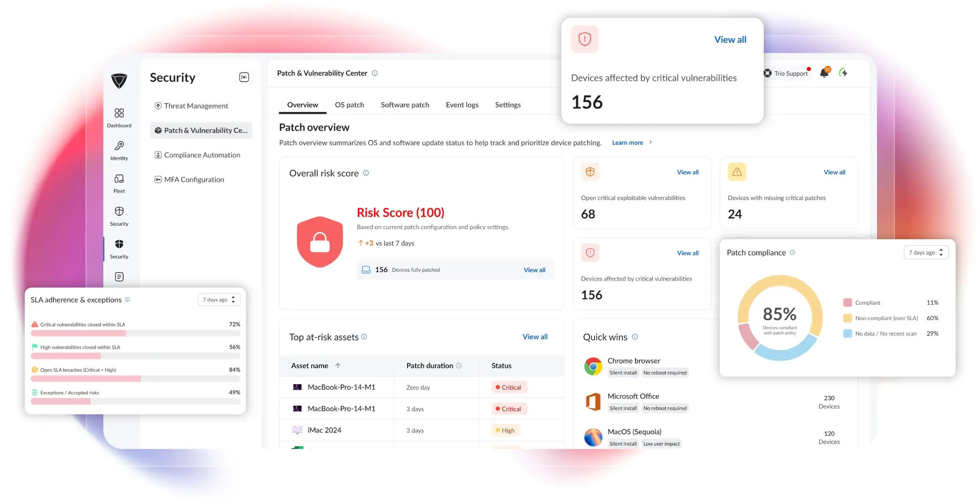The image size is (980, 502).
Task: Click laptop icon beside Devices fully patched
Action: click(x=366, y=270)
